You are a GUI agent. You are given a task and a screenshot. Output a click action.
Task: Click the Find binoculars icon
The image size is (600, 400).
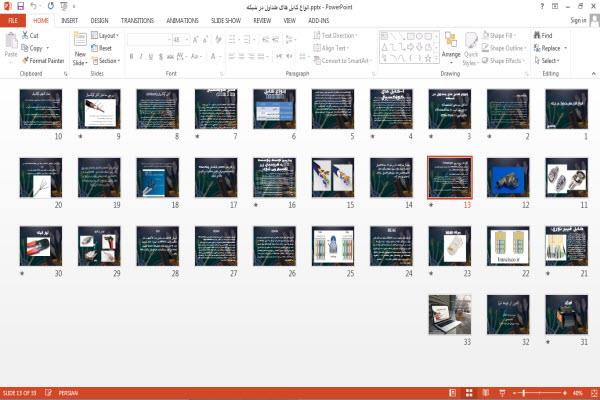[x=537, y=35]
